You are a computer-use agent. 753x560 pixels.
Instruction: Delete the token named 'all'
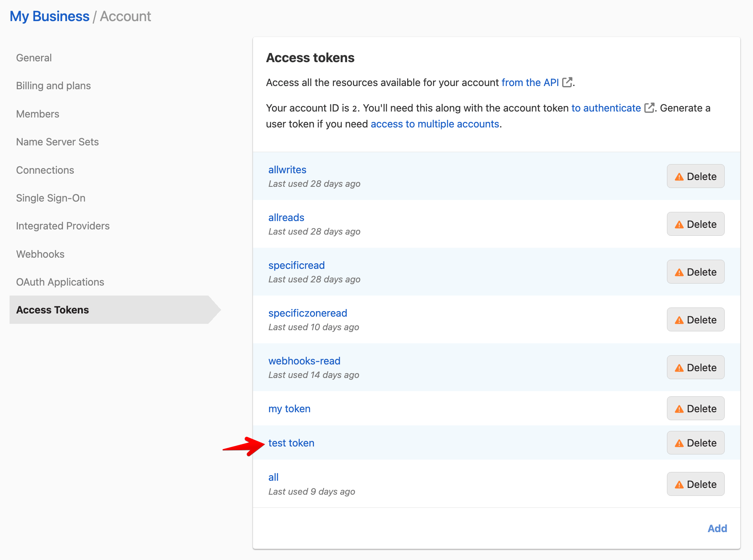[x=696, y=484]
